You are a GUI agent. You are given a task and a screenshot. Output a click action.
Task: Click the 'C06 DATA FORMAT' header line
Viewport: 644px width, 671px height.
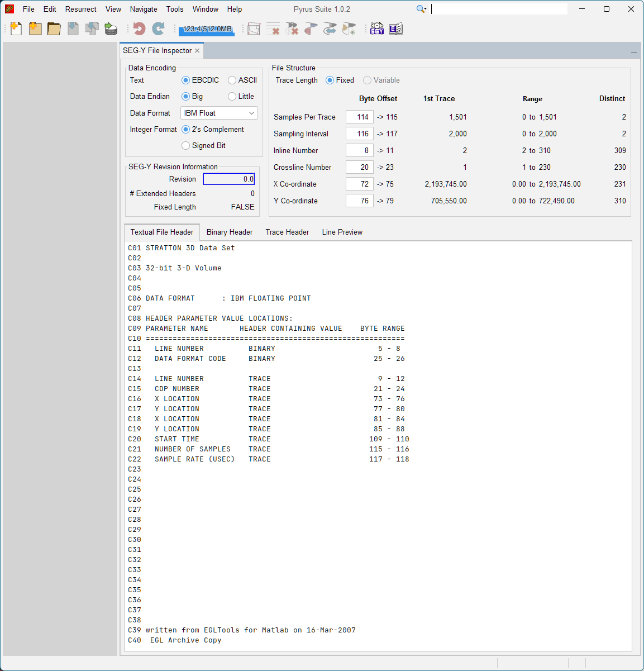pyautogui.click(x=220, y=298)
